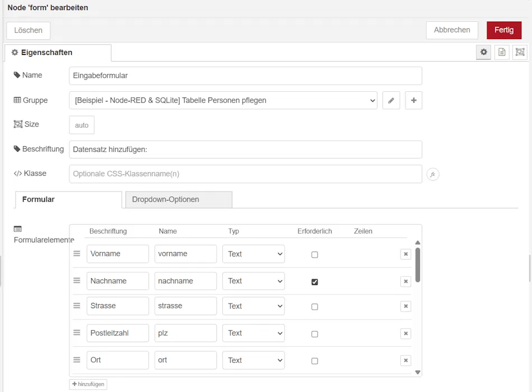Change the type dropdown for Postleitzahl
This screenshot has height=392, width=532.
[x=253, y=333]
